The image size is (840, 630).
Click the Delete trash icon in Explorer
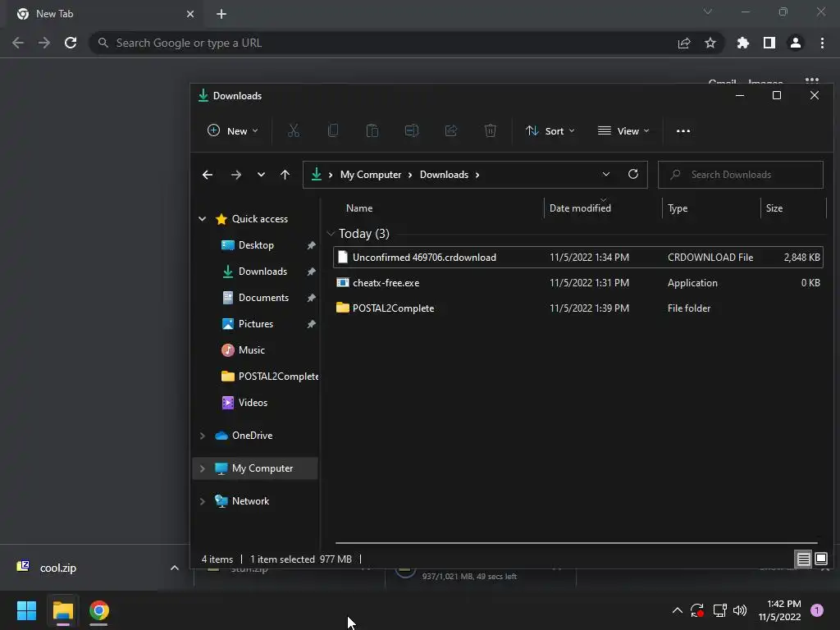(x=491, y=130)
